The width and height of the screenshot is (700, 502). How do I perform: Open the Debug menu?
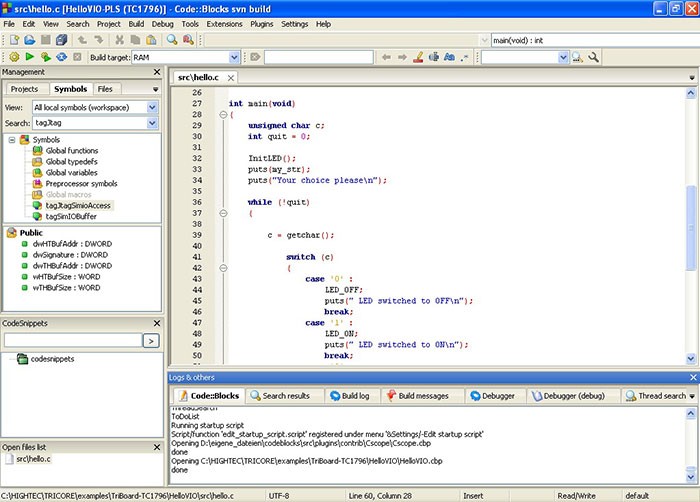pos(161,23)
